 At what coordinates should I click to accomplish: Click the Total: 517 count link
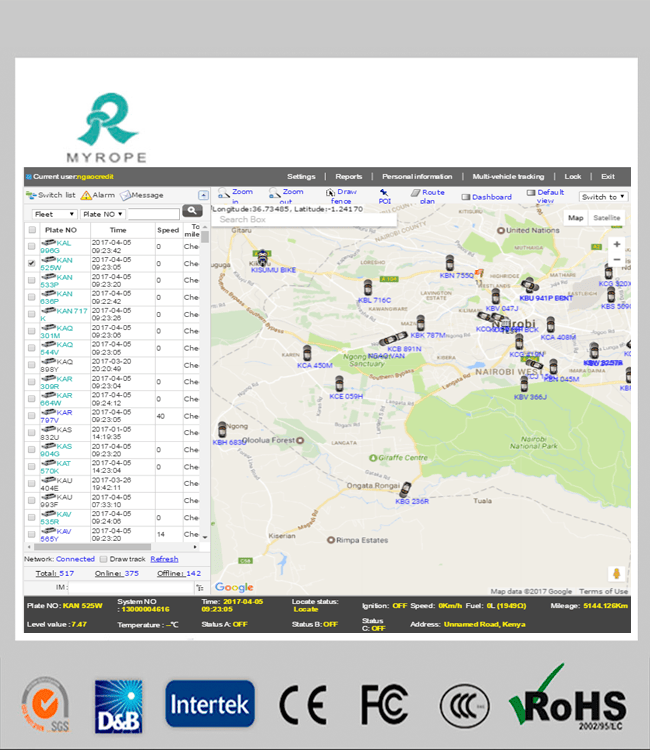tap(55, 573)
